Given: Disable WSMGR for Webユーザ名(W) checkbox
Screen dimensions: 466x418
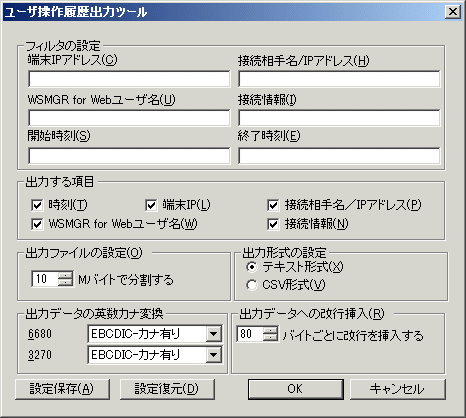Looking at the screenshot, I should [37, 224].
